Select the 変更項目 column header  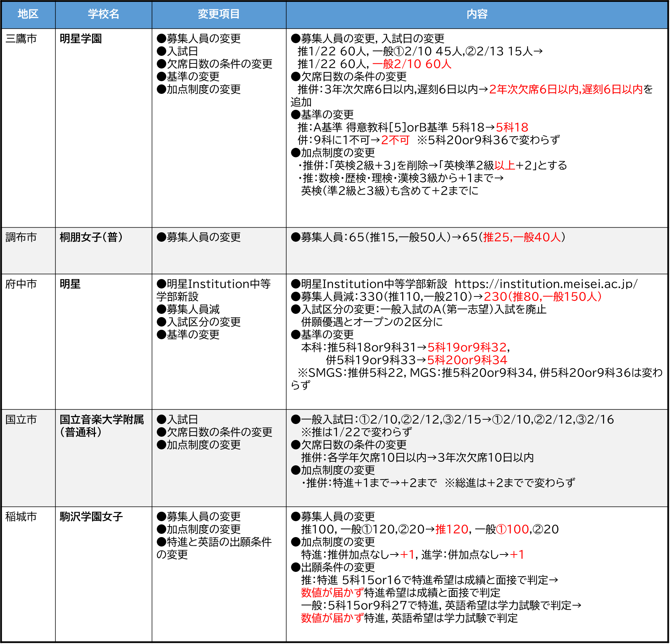tap(219, 14)
